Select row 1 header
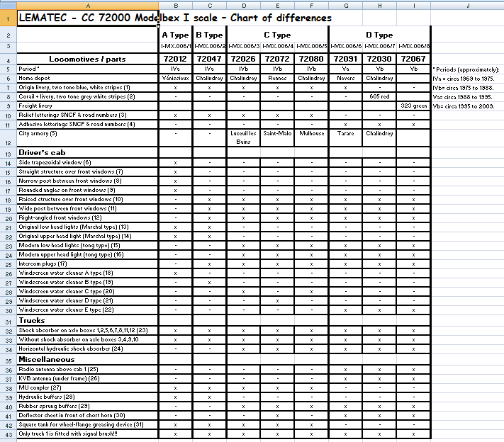 point(8,18)
